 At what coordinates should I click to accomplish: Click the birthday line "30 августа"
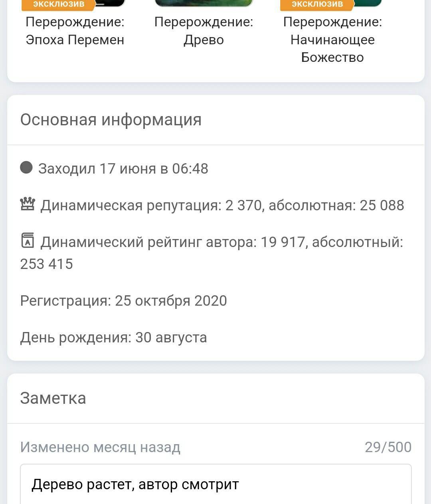coord(171,338)
